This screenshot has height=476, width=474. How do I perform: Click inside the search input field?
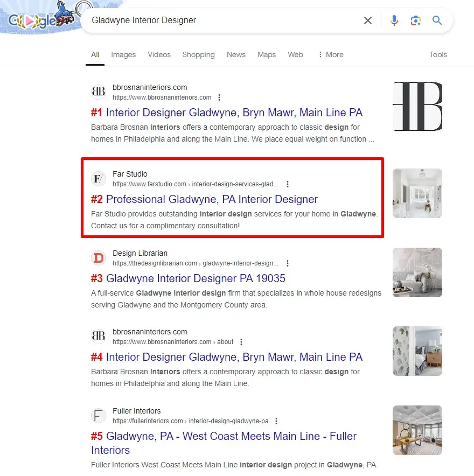[221, 20]
